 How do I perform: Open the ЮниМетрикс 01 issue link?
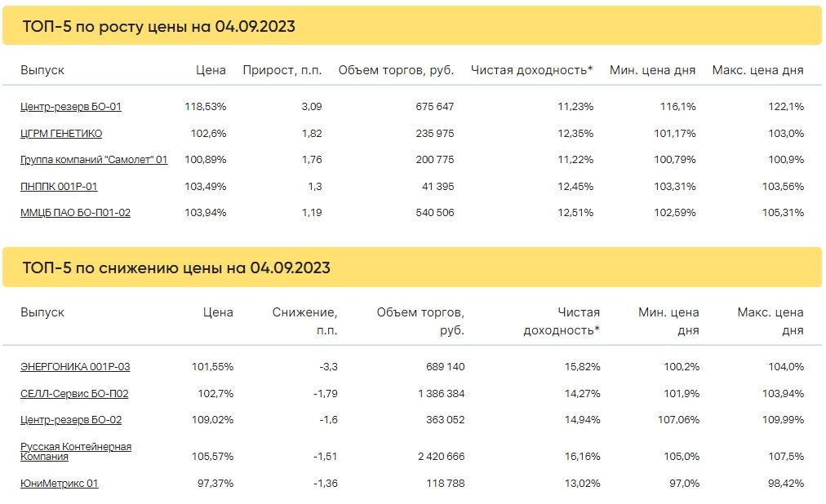pos(59,484)
